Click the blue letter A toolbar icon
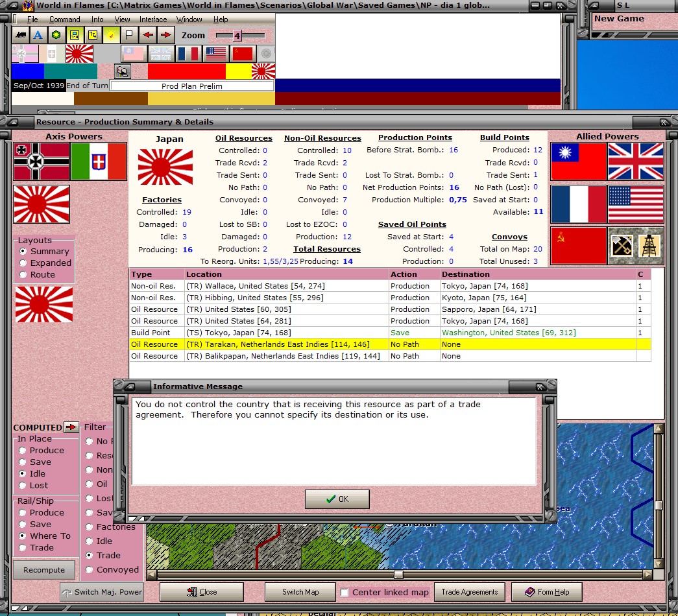This screenshot has height=616, width=678. click(38, 35)
